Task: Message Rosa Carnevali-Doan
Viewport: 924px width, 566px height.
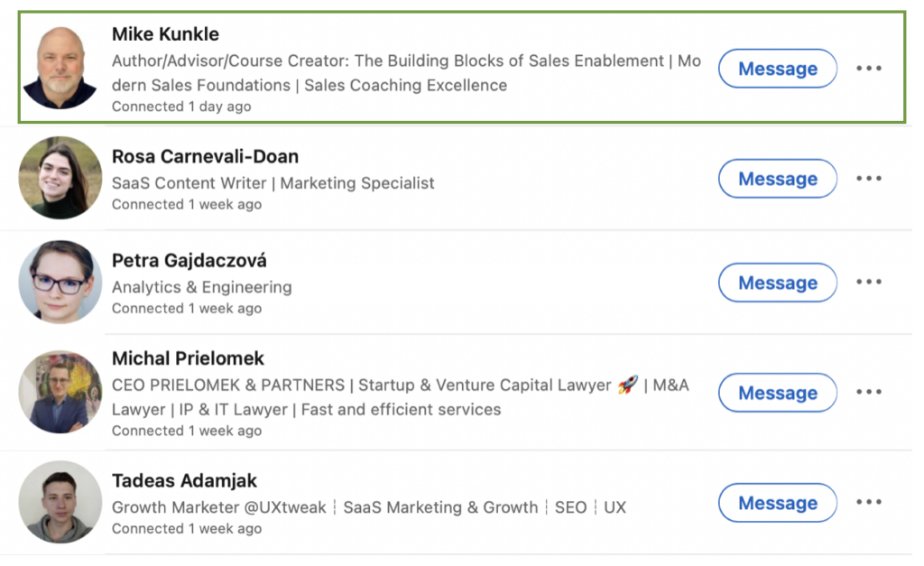Action: click(x=777, y=179)
